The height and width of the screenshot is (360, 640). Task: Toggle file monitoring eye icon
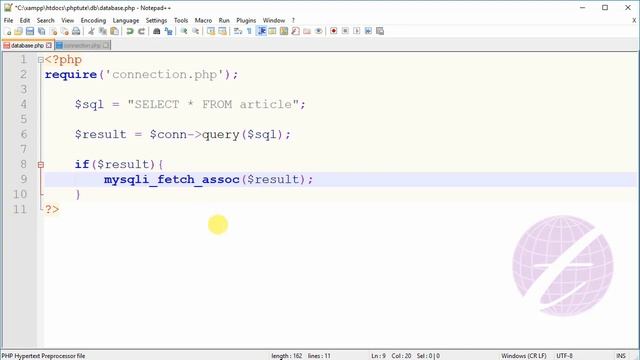[318, 31]
